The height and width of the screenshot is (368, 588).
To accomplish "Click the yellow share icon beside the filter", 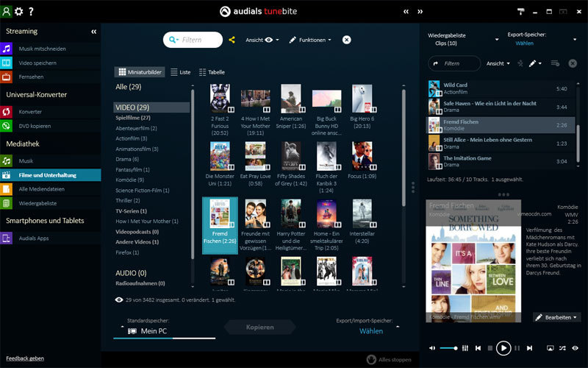I will tap(232, 40).
